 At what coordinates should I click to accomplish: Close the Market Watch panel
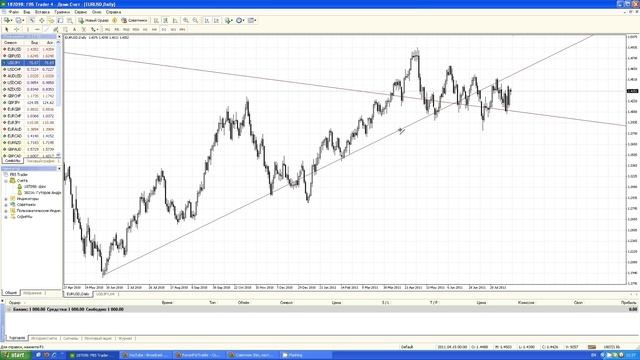coord(59,37)
